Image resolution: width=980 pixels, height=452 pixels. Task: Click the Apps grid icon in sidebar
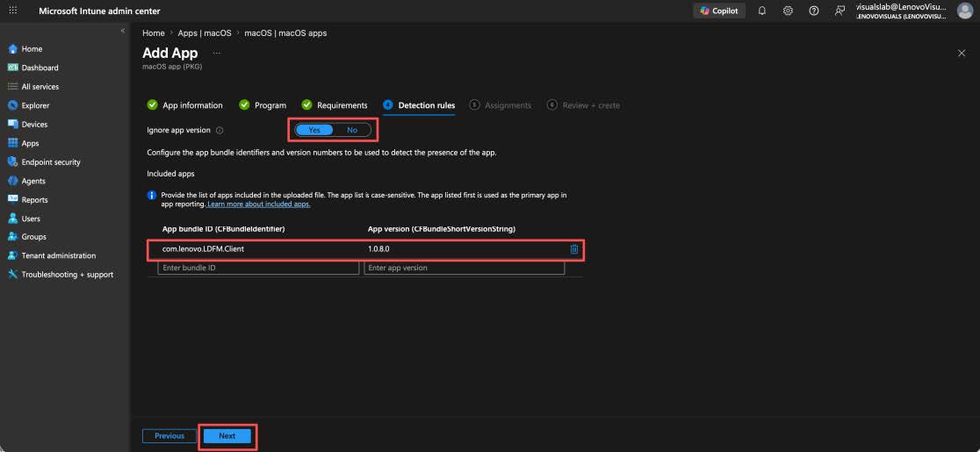pyautogui.click(x=12, y=143)
